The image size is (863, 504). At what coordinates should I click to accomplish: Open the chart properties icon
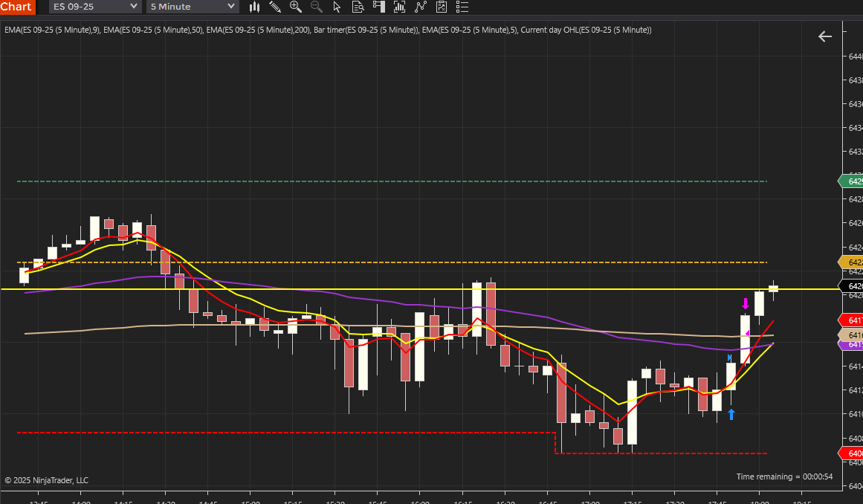[x=442, y=7]
